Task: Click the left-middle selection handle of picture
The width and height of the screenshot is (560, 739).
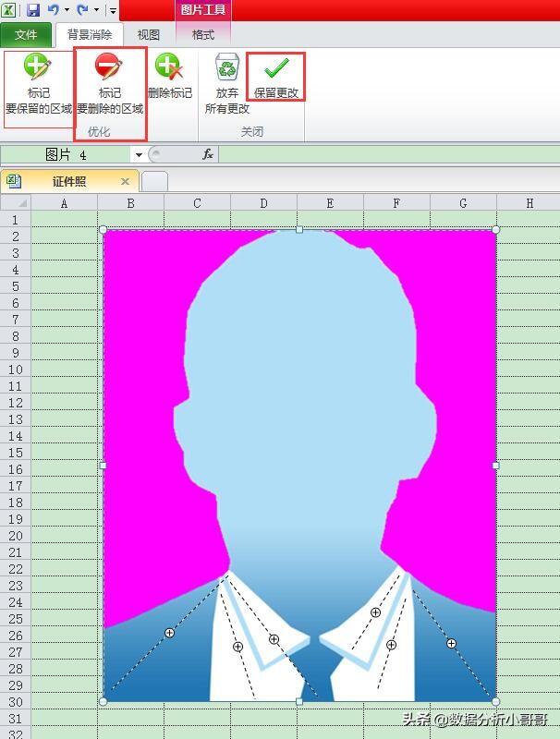Action: click(103, 466)
